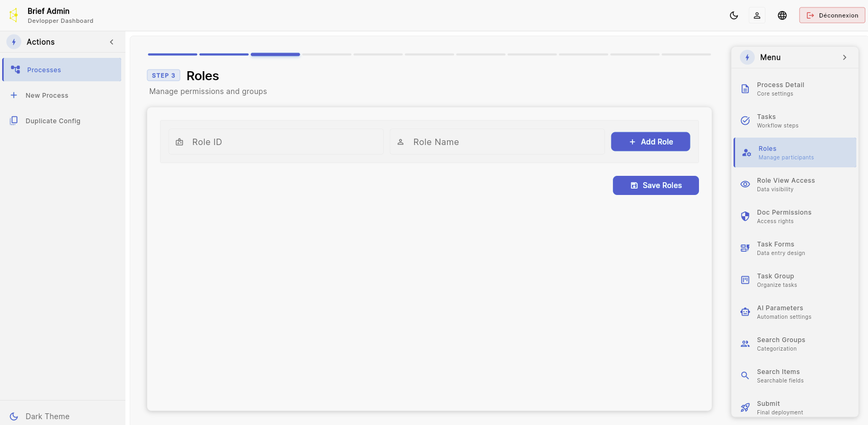Click the Déconnexion logout button
The image size is (868, 425).
[832, 15]
